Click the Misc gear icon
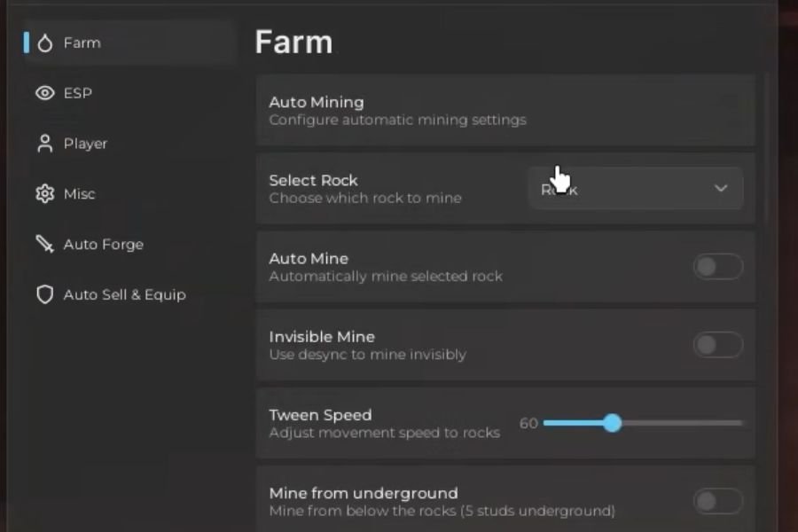798x532 pixels. [45, 194]
